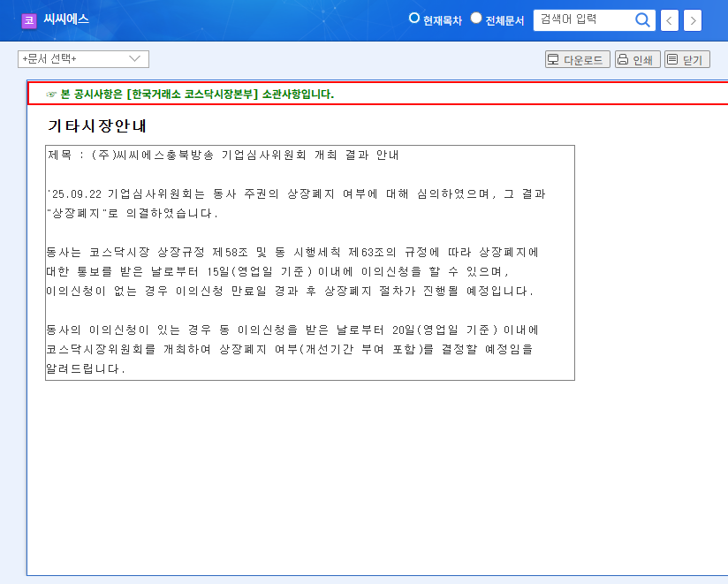The height and width of the screenshot is (584, 728).
Task: Click the line containing 20일(영업일 기준)
Action: click(x=292, y=330)
